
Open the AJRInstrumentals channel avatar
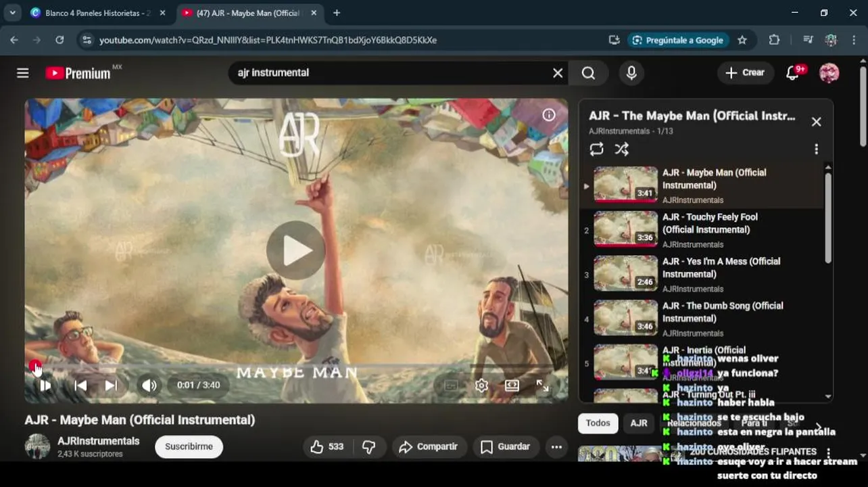pos(37,446)
